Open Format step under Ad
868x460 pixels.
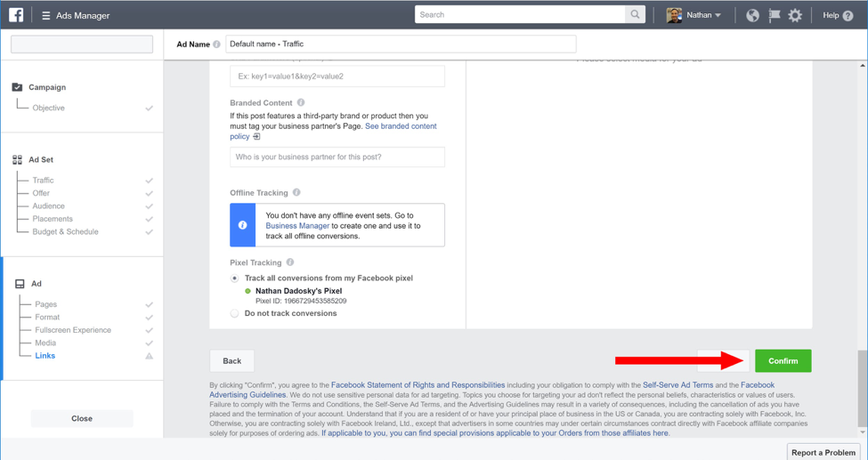47,317
